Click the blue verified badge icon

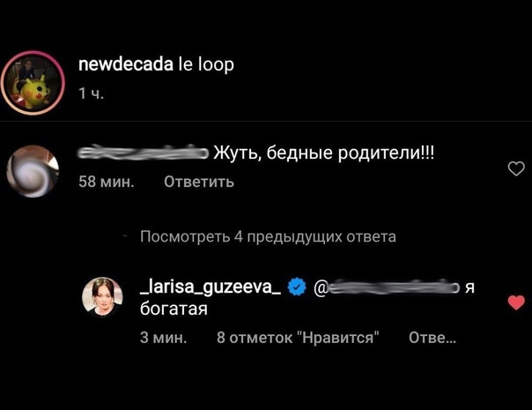(297, 287)
